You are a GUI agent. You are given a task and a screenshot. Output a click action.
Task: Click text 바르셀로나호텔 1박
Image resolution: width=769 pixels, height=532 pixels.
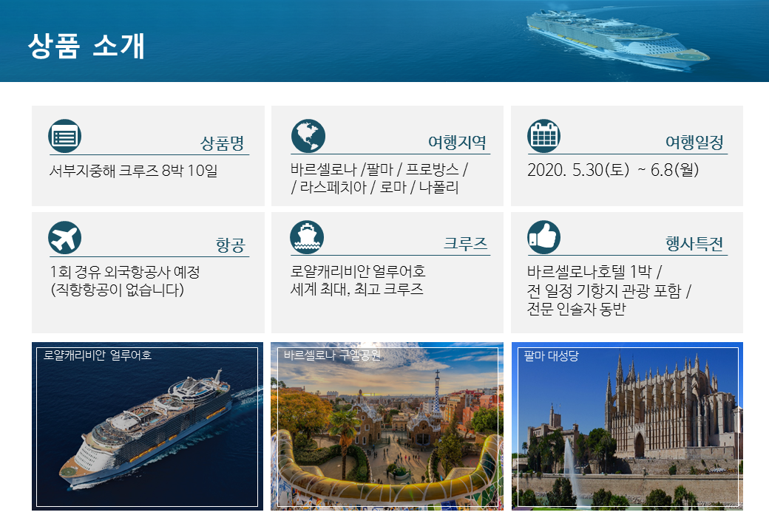pos(590,271)
